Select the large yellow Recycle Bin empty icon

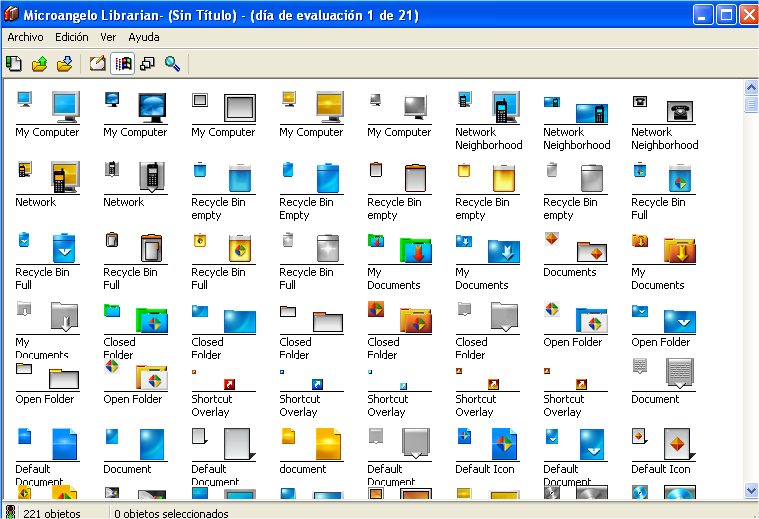(x=504, y=178)
